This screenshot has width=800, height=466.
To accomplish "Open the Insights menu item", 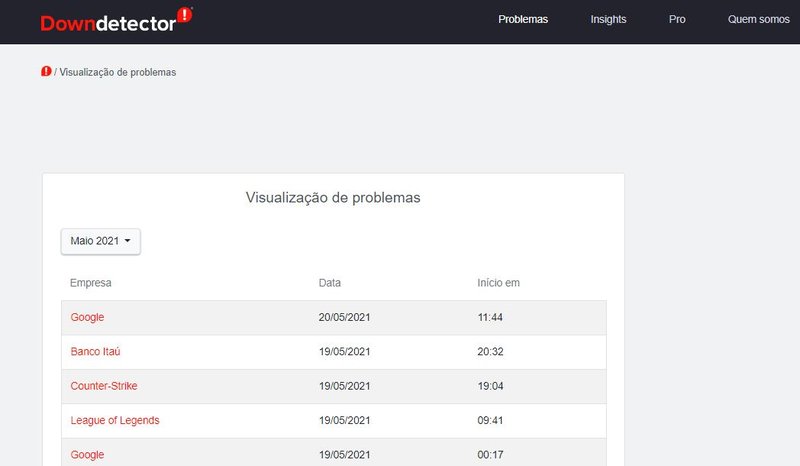I will pyautogui.click(x=608, y=19).
